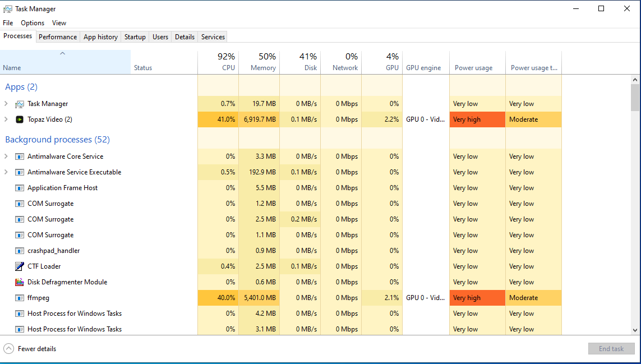Click the crashpad_handler process icon
Viewport: 641px width, 364px height.
coord(20,251)
